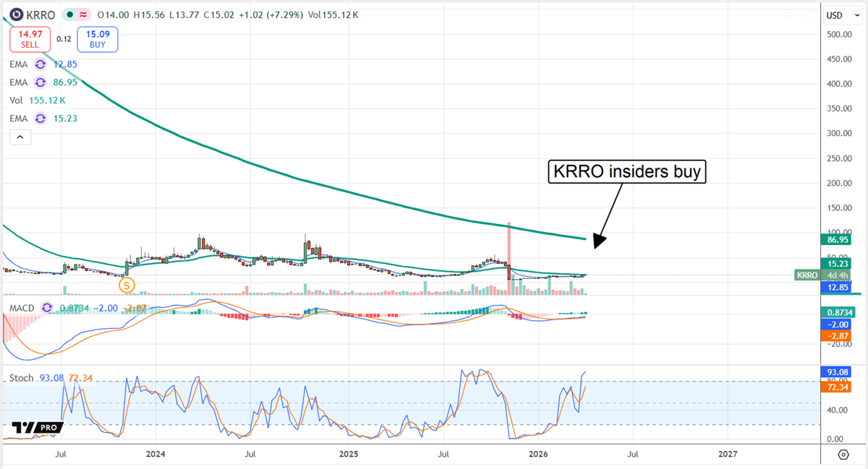Refresh the loading EMA 86.95 indicator

[39, 82]
